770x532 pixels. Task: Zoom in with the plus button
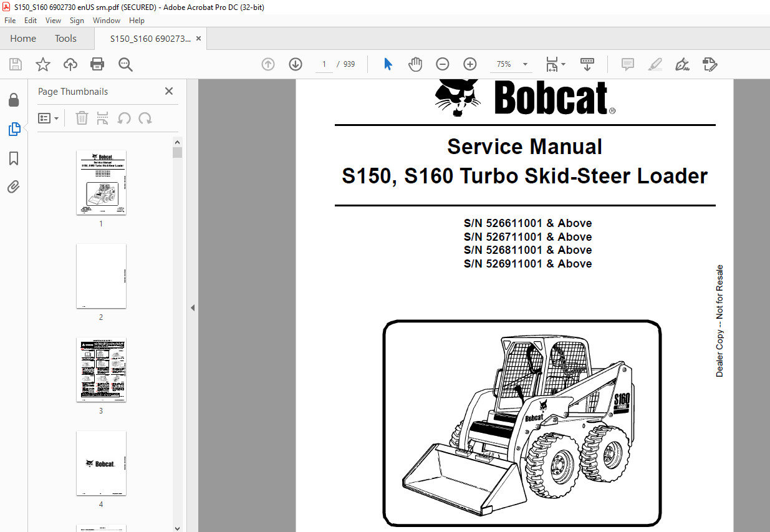[x=470, y=64]
